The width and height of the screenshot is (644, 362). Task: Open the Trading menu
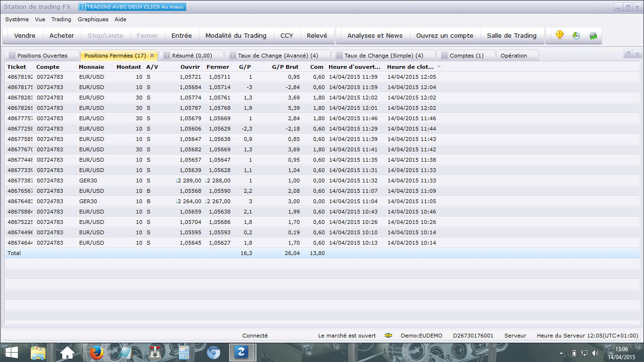61,19
